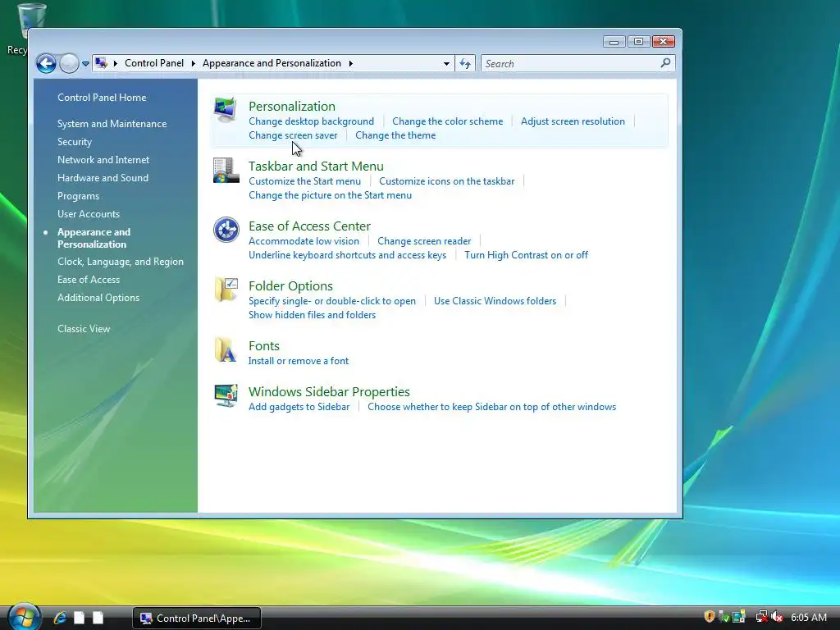Click the Folder Options icon
The width and height of the screenshot is (840, 630).
click(226, 290)
